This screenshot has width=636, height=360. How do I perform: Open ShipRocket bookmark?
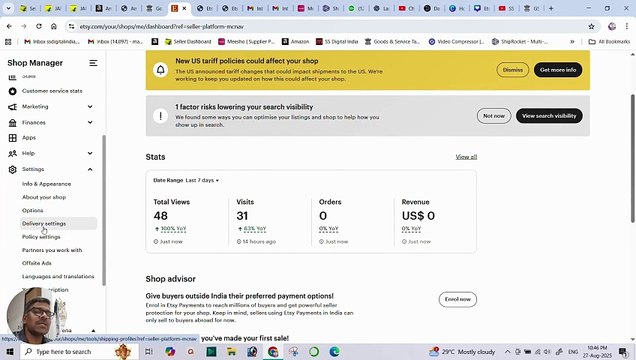[x=520, y=41]
